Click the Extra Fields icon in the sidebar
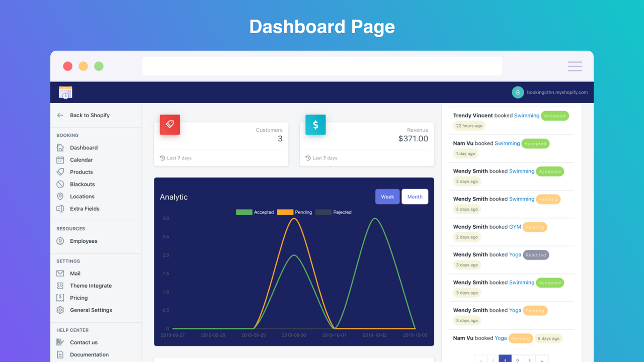The image size is (644, 362). click(x=60, y=209)
